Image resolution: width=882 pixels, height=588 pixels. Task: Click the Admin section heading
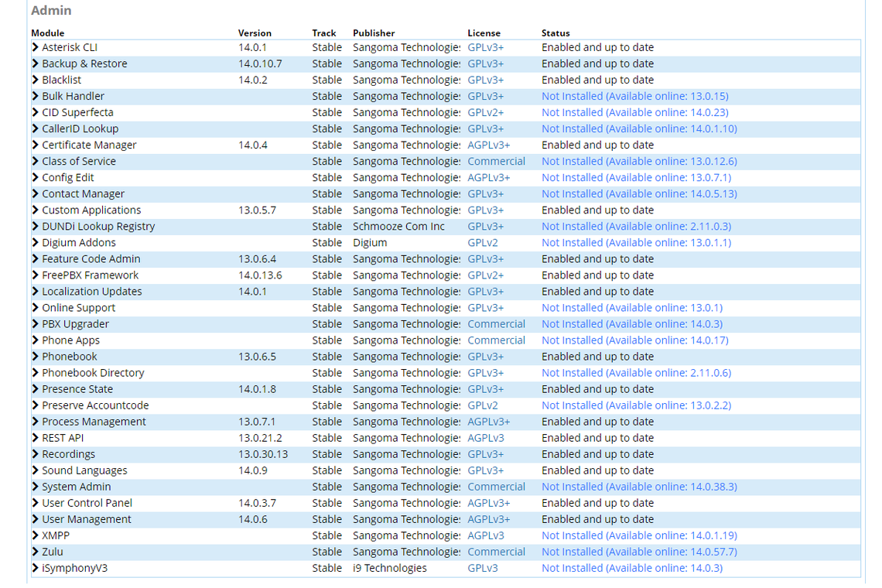point(51,11)
